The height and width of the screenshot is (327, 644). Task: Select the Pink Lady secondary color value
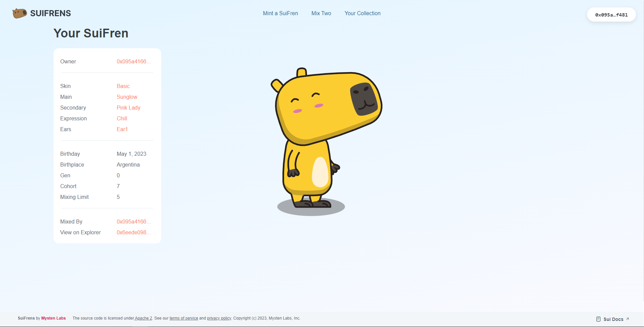[128, 108]
